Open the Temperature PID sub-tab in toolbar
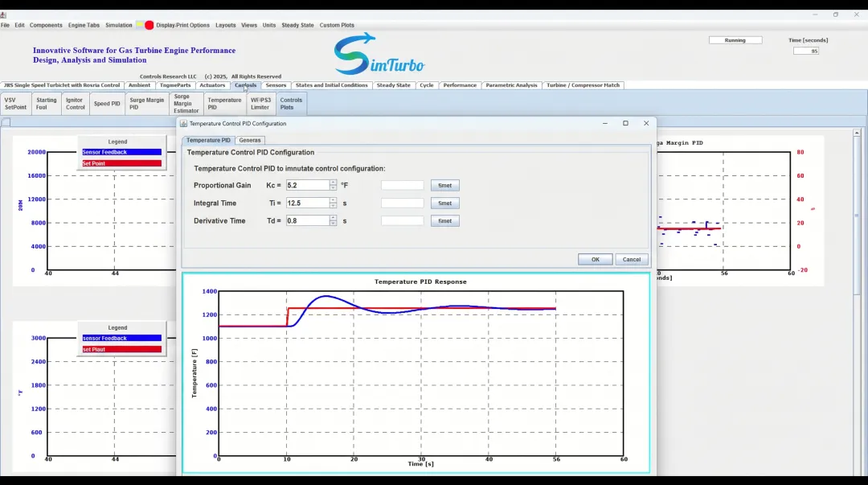Viewport: 868px width, 485px height. [x=224, y=104]
